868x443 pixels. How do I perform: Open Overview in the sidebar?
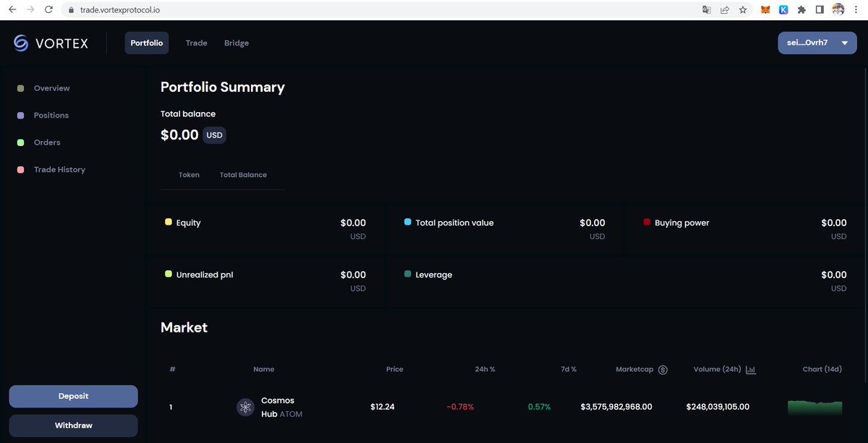pos(52,88)
